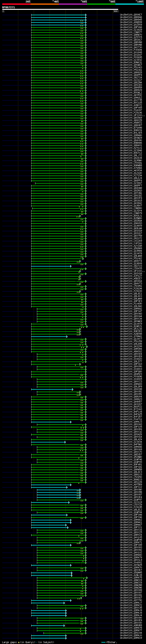146x644 pixels.
Task: Click hit label UniRef100_Q9FV66
Action: 131,27
